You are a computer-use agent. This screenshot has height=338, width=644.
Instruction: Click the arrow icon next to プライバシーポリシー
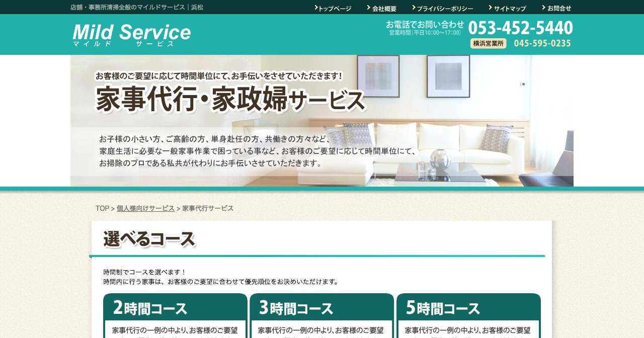point(413,8)
